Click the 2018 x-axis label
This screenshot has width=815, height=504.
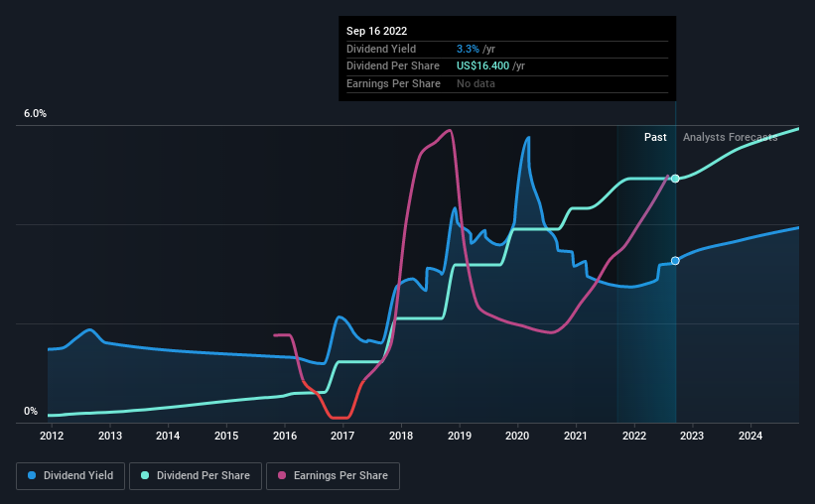[401, 436]
